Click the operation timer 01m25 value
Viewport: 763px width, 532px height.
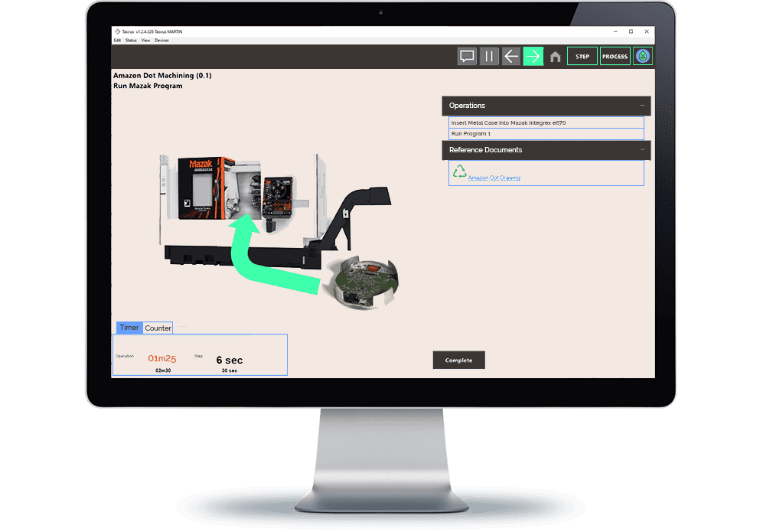[x=162, y=358]
